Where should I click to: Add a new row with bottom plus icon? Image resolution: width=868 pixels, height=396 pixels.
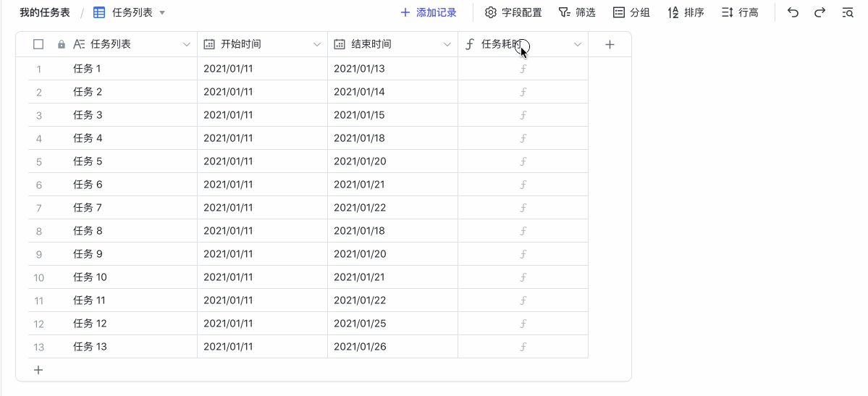tap(38, 370)
